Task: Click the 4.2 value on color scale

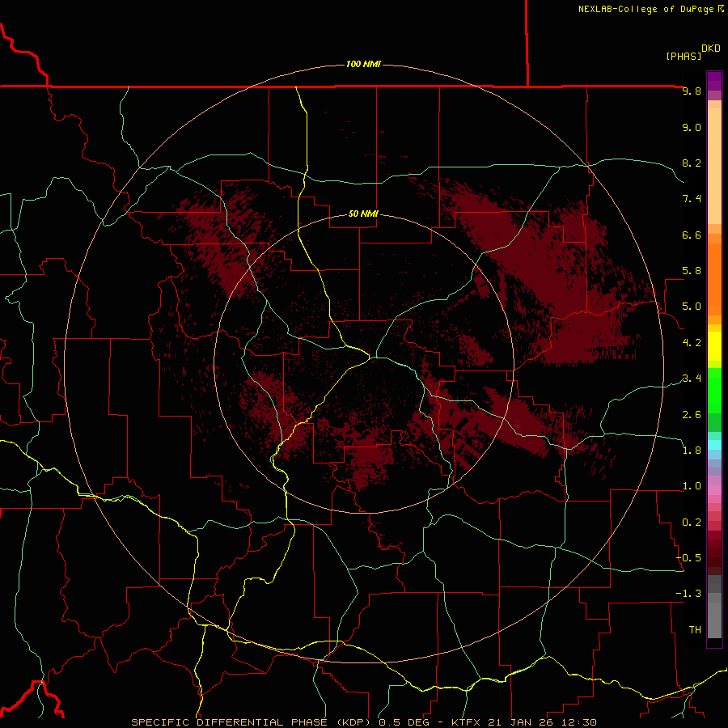Action: [692, 343]
